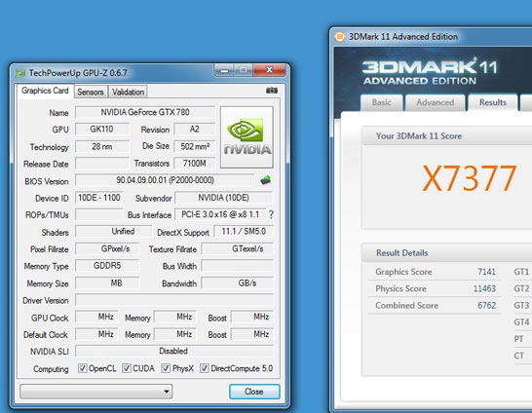The height and width of the screenshot is (413, 532).
Task: Click the Combined Score value 6762
Action: tap(486, 306)
